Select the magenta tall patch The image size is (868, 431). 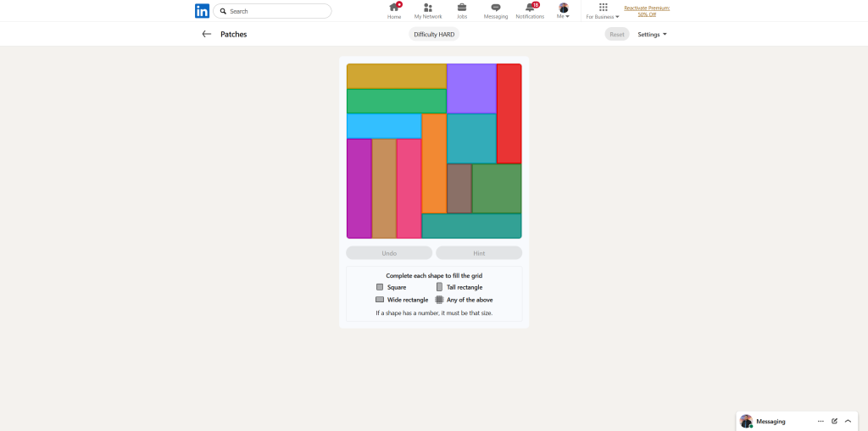point(359,188)
